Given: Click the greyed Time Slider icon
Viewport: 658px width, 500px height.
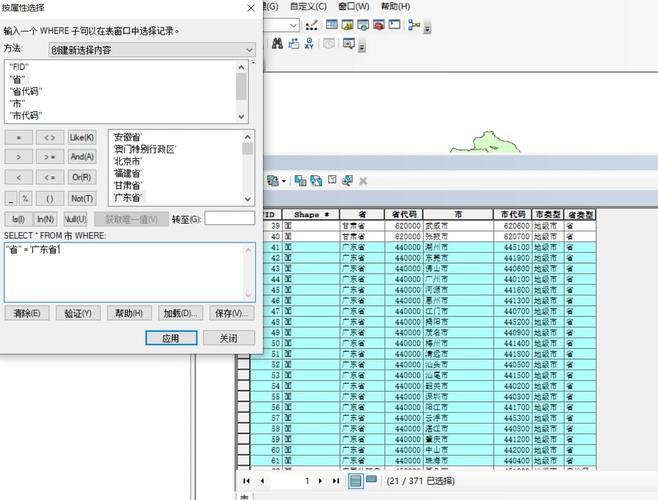Looking at the screenshot, I should coord(329,44).
